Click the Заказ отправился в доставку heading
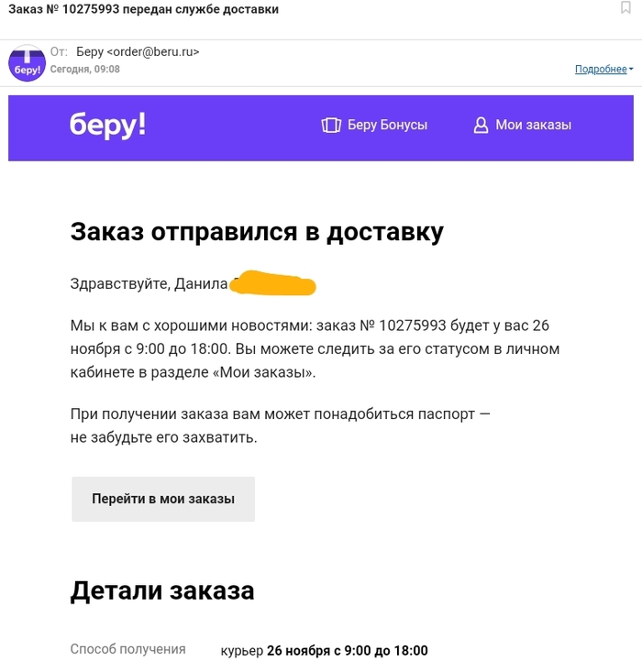 [x=257, y=232]
